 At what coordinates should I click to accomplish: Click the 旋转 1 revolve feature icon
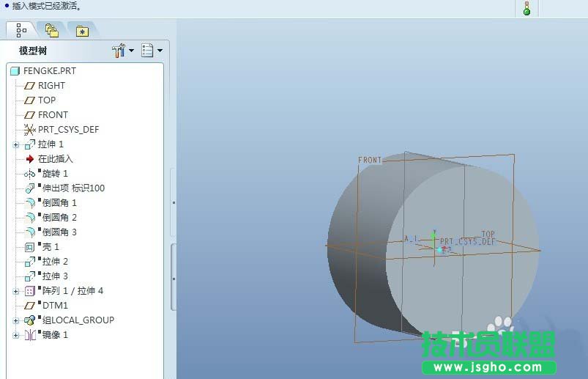[x=29, y=174]
